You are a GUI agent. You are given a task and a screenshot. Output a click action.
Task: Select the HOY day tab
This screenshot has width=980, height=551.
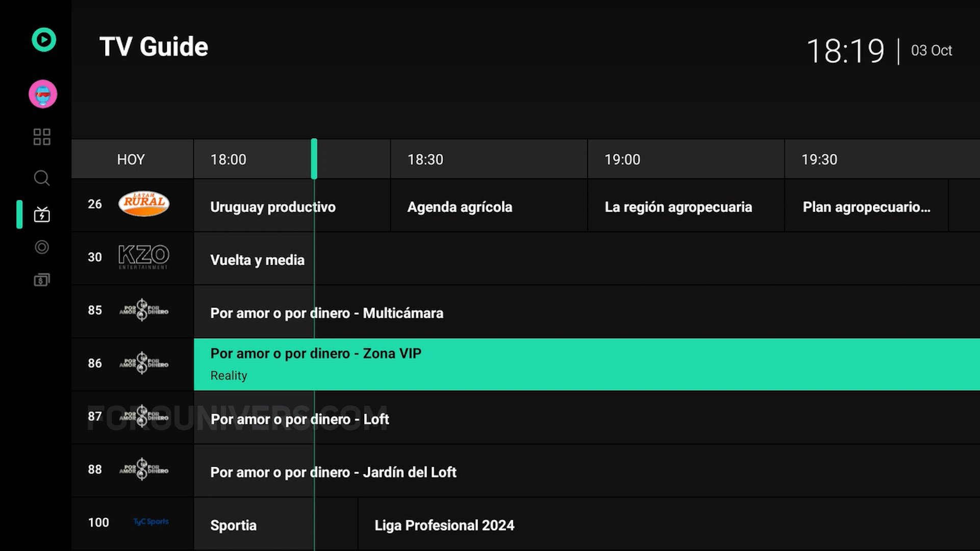point(131,160)
